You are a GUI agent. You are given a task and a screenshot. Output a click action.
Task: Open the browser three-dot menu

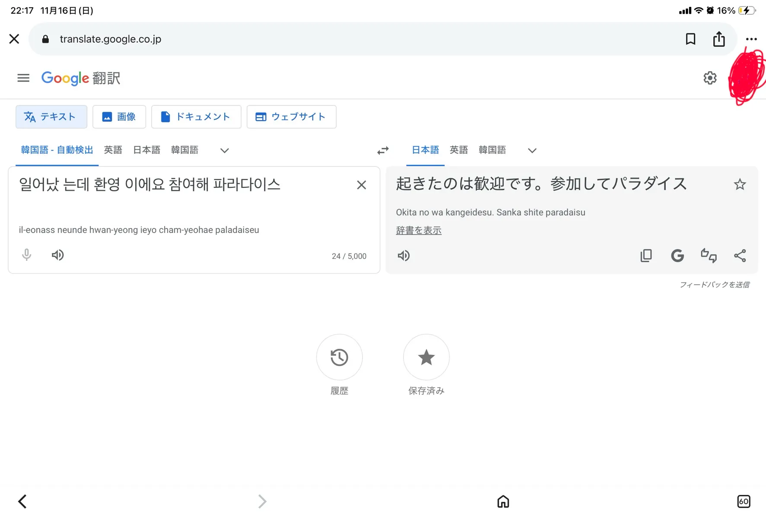click(x=751, y=39)
